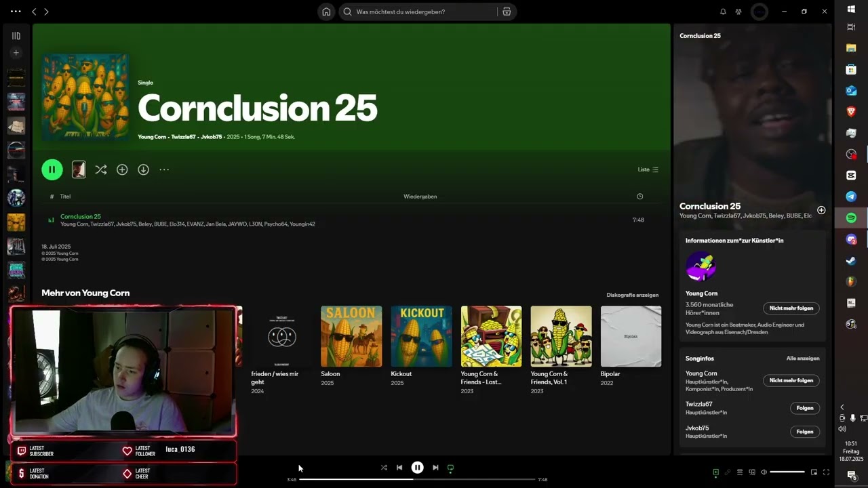Viewport: 868px width, 488px height.
Task: Toggle repeat in bottom player
Action: click(450, 468)
